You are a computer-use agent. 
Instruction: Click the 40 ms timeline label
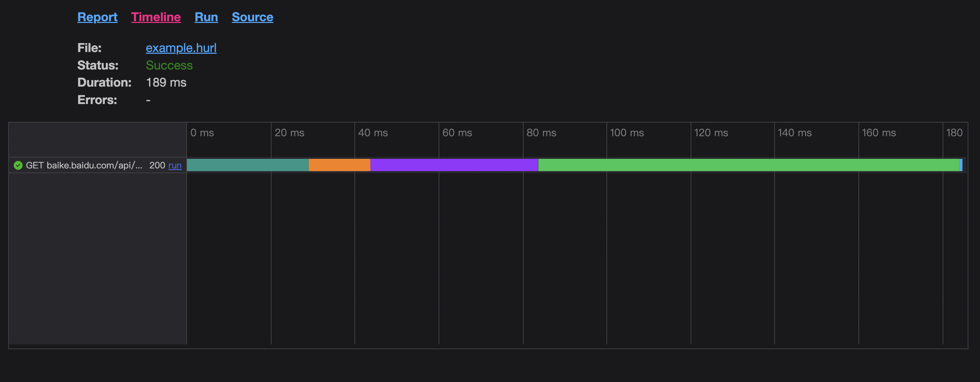373,133
